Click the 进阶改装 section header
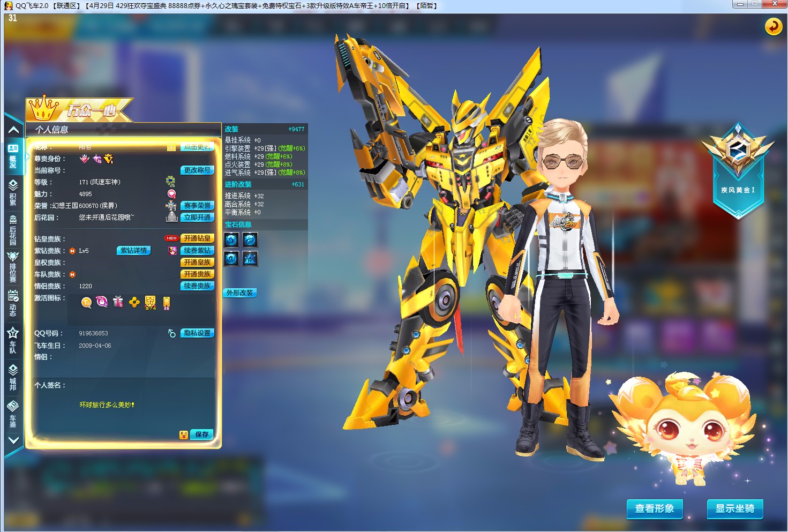This screenshot has height=532, width=788. [x=265, y=184]
